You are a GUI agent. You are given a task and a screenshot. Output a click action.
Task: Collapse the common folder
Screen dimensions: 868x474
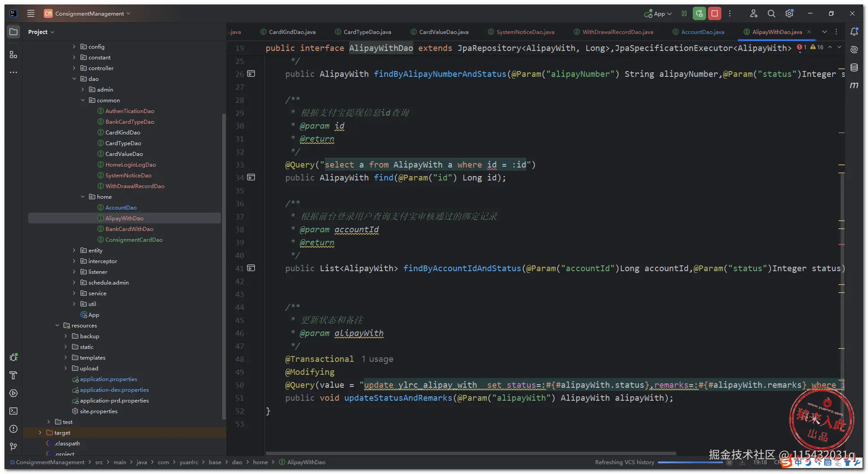coord(83,100)
